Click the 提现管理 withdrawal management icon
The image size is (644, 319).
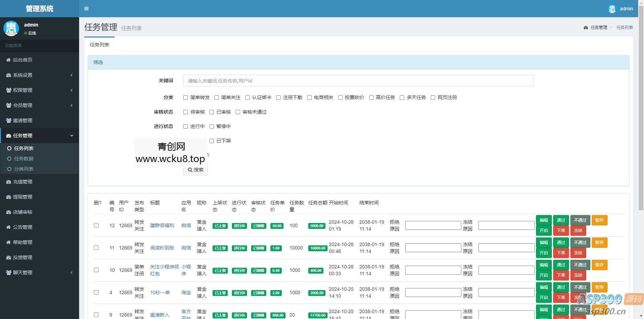pyautogui.click(x=9, y=197)
